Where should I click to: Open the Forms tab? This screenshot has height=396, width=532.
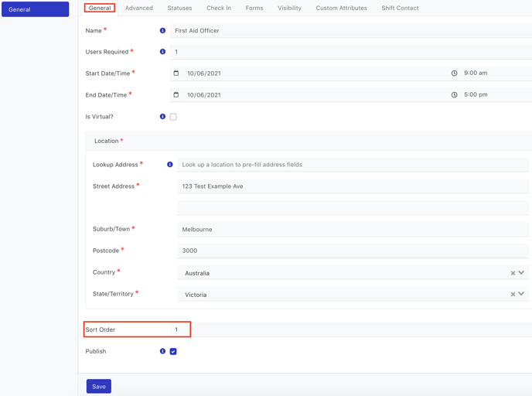point(254,8)
